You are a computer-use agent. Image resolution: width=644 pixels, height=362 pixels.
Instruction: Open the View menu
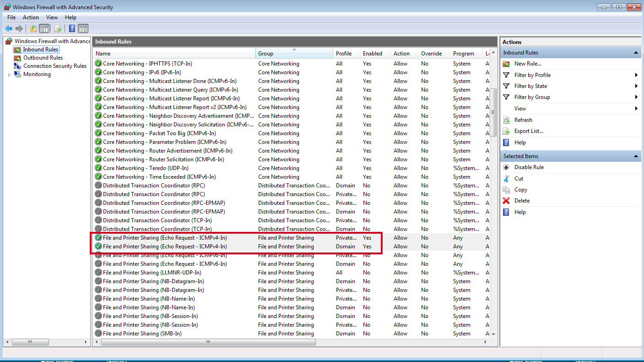(x=52, y=17)
